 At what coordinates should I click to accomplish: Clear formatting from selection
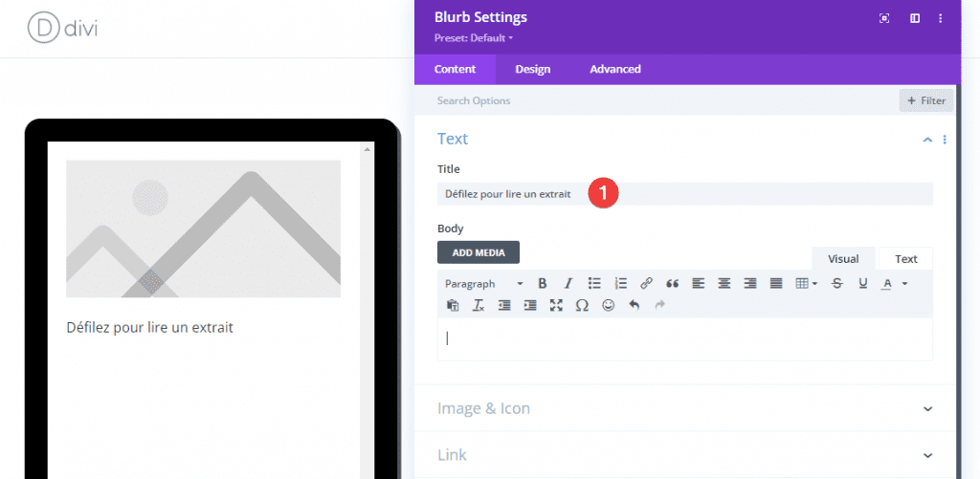click(479, 305)
